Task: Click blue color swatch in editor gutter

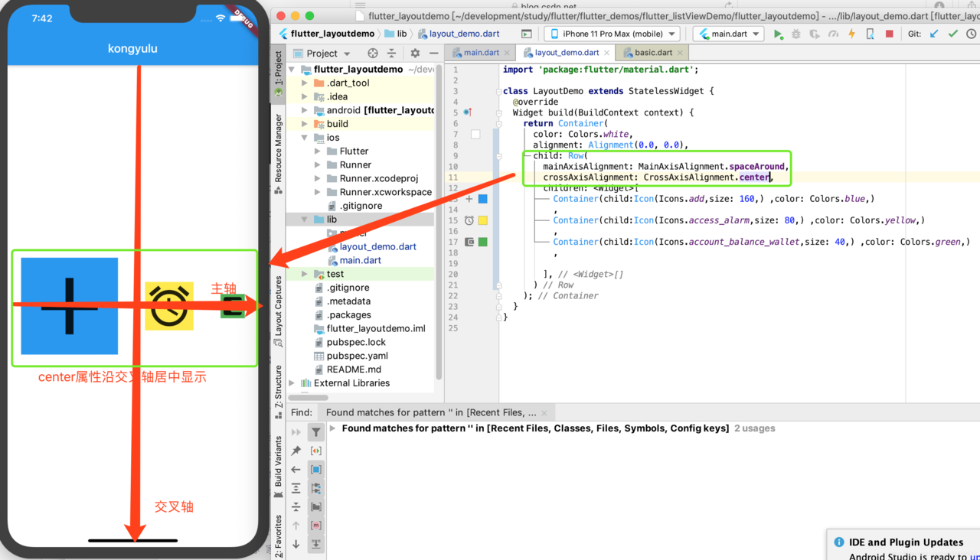Action: pos(483,199)
